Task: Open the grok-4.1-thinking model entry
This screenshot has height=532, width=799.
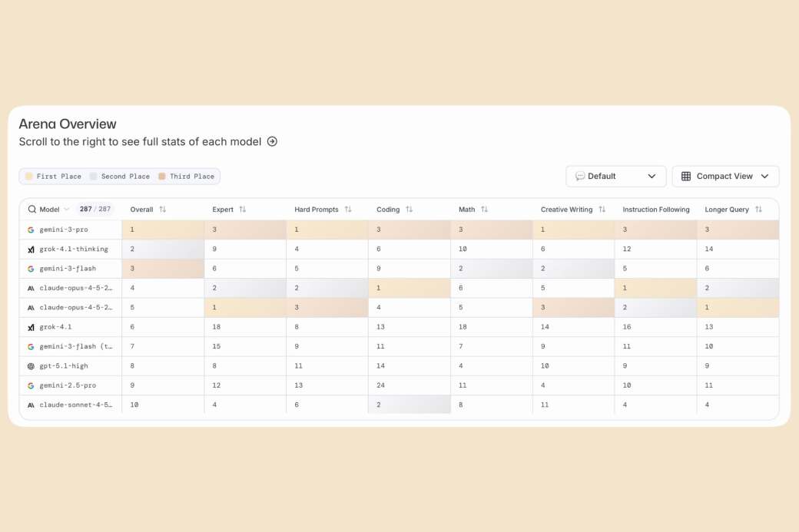Action: [74, 249]
